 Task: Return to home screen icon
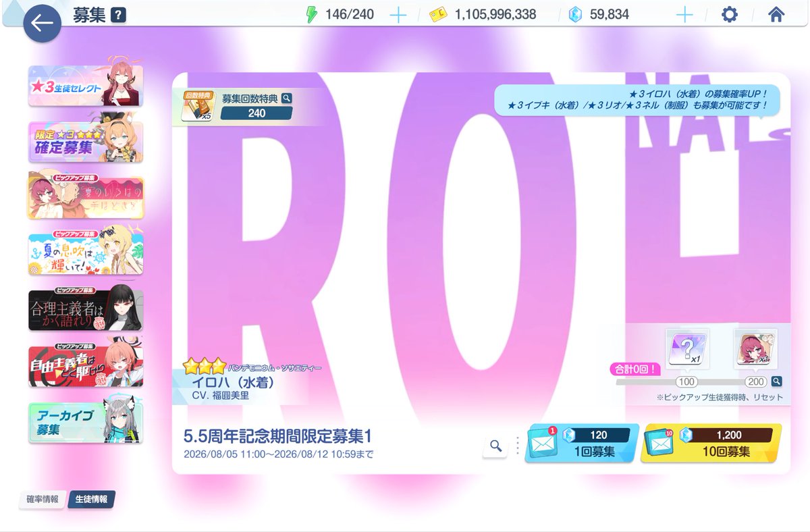pos(775,14)
